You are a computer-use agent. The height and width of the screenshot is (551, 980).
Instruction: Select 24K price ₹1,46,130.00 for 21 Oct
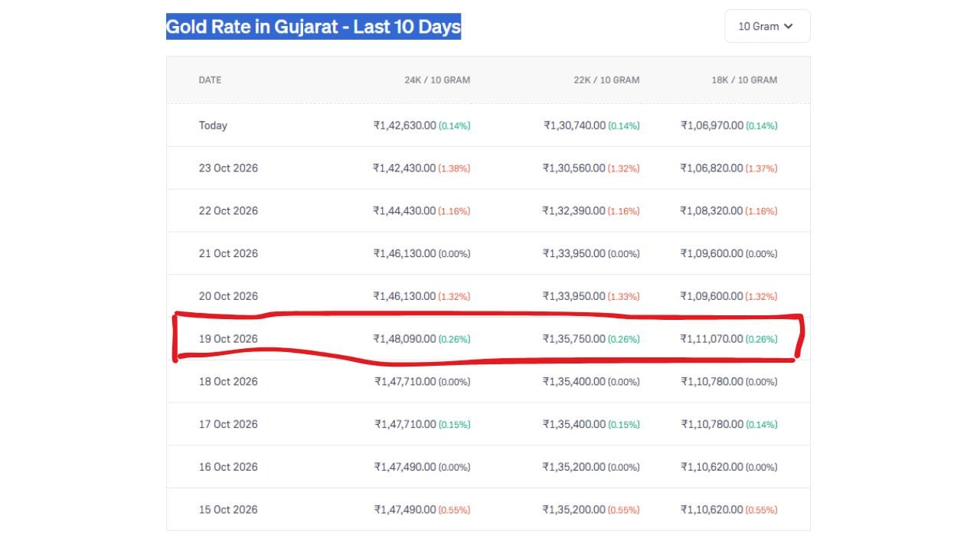(x=404, y=254)
